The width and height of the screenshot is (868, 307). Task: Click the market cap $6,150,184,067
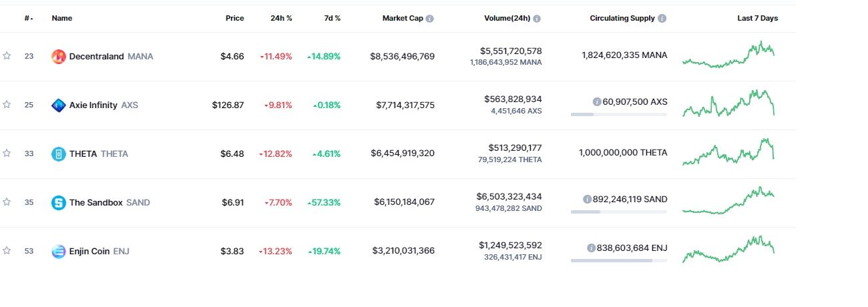point(405,203)
